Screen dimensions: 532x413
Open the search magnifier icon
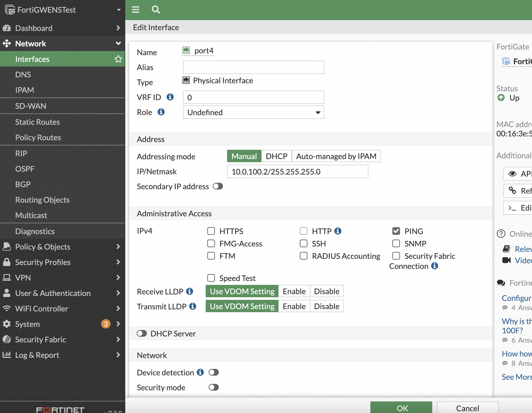156,10
